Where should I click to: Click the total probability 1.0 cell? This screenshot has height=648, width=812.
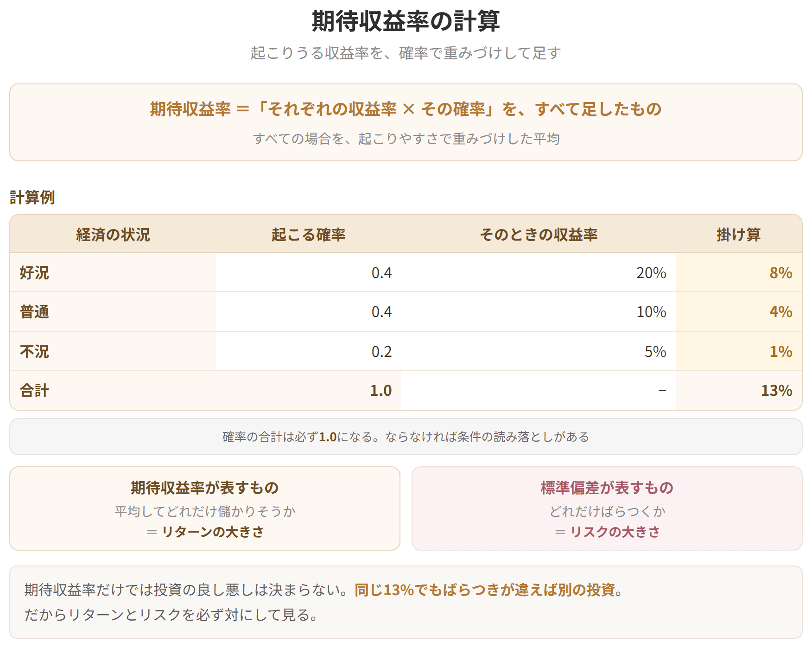click(x=381, y=390)
